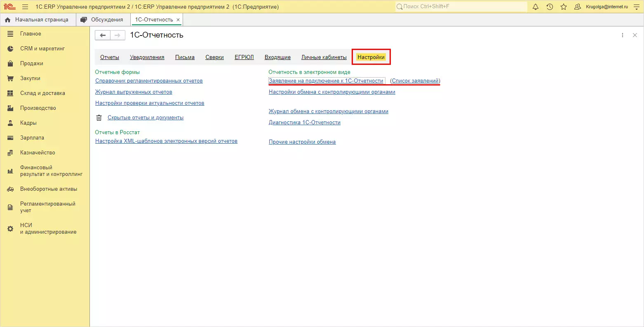Open notifications bell
This screenshot has width=644, height=327.
click(x=536, y=7)
